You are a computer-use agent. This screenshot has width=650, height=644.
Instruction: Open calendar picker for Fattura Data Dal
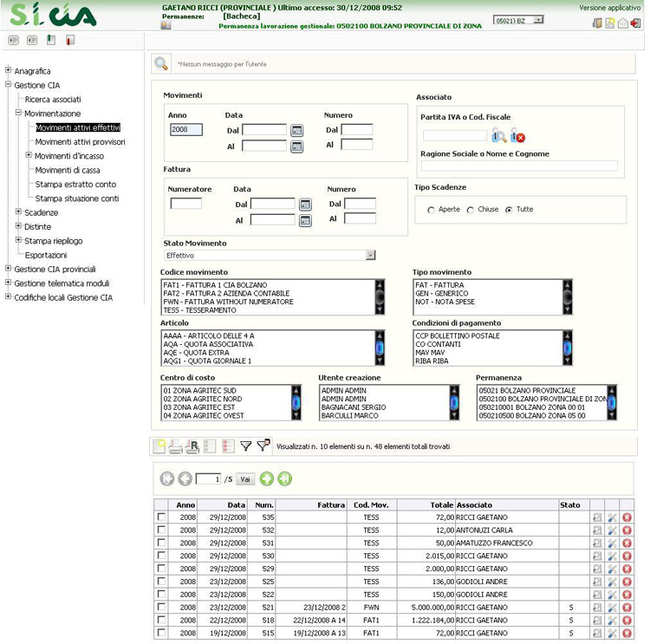pyautogui.click(x=305, y=205)
